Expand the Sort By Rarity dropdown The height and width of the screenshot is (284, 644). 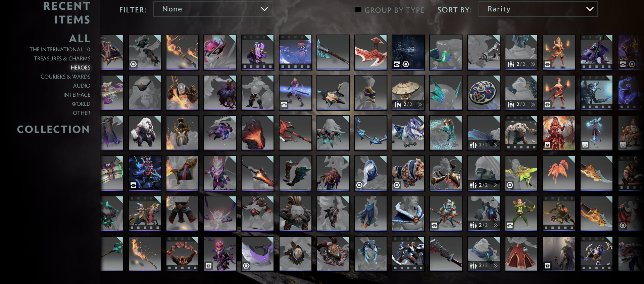pos(538,9)
